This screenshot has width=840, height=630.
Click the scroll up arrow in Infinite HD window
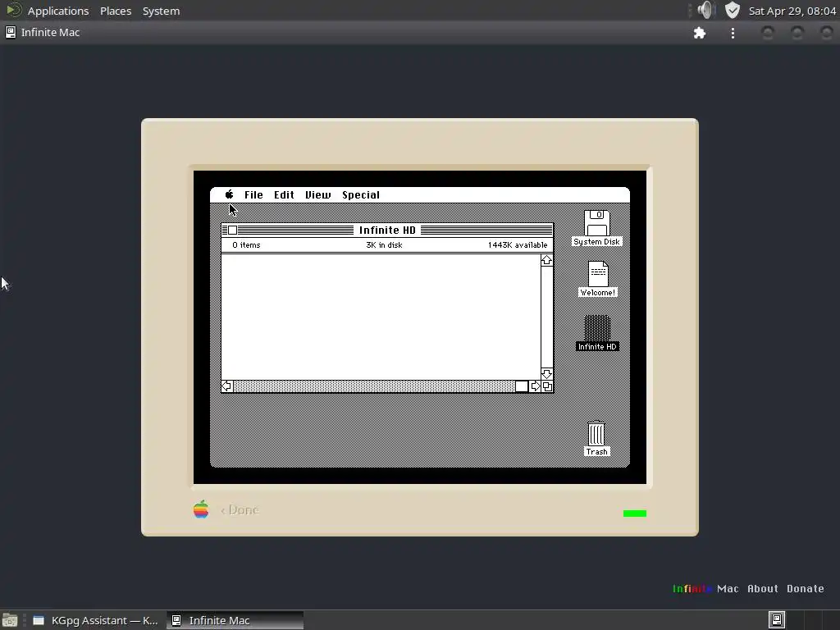pyautogui.click(x=546, y=260)
